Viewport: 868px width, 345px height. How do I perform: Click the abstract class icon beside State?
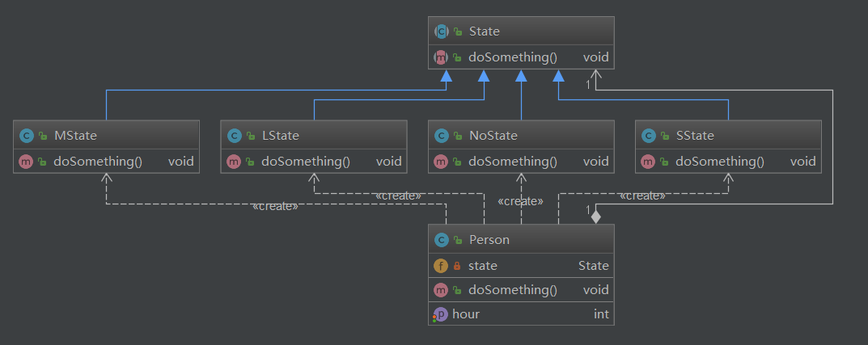click(441, 32)
